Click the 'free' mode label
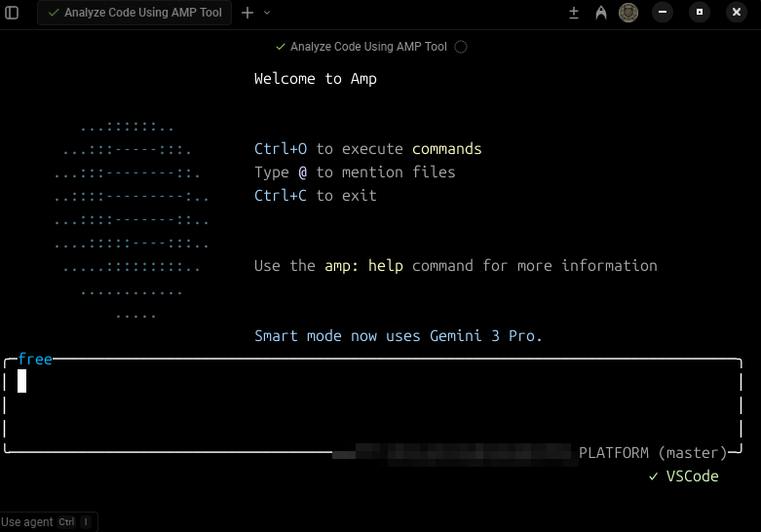 pos(35,360)
